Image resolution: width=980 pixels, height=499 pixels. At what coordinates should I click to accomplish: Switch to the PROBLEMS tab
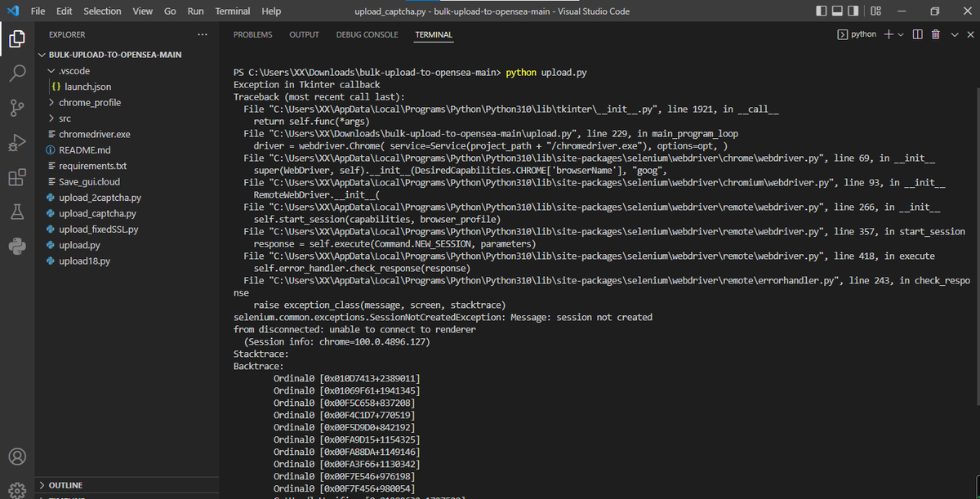253,34
